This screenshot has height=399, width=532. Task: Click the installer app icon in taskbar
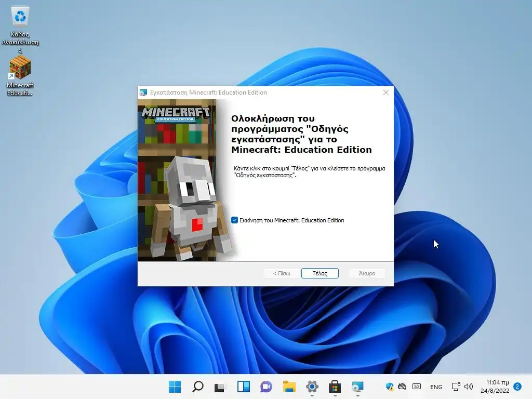[x=357, y=387]
